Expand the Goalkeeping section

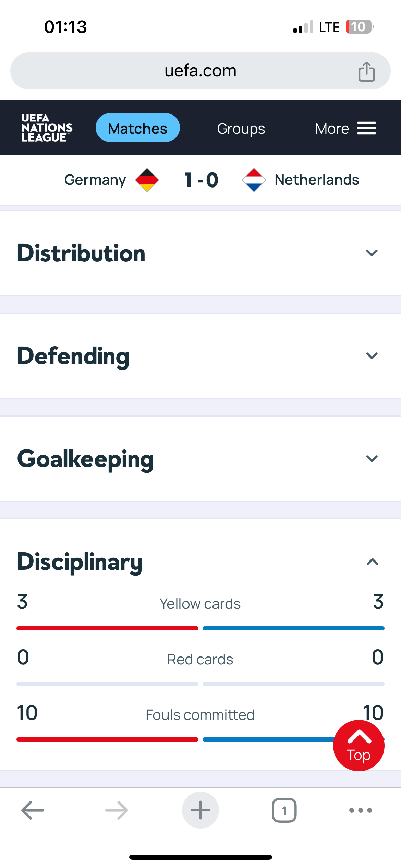click(372, 459)
